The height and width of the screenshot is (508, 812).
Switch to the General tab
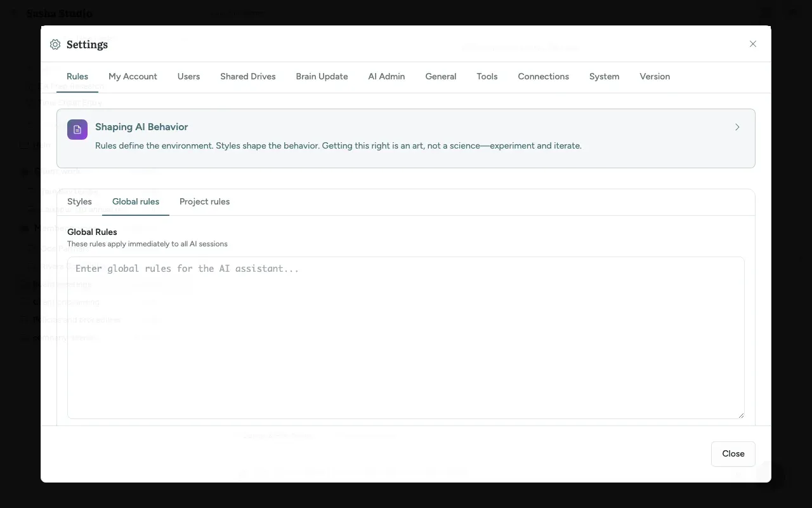click(x=441, y=76)
